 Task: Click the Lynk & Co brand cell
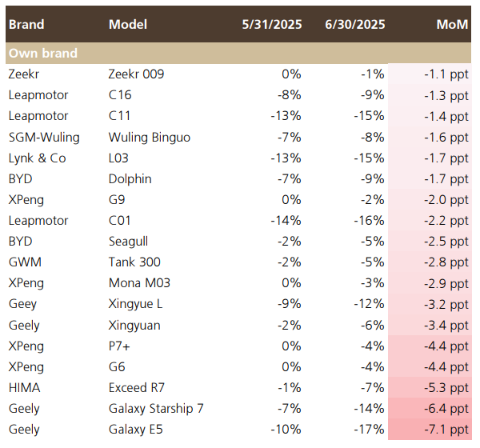pyautogui.click(x=37, y=158)
